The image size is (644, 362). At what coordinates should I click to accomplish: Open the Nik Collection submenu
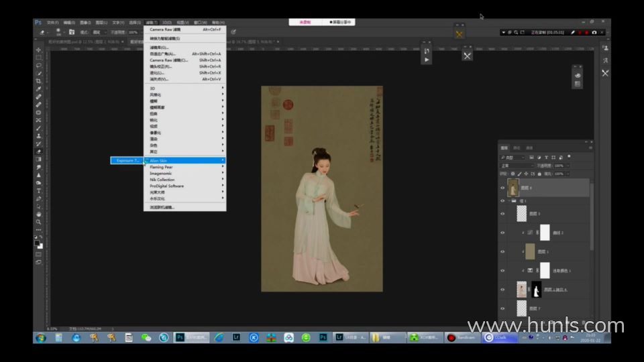click(185, 180)
